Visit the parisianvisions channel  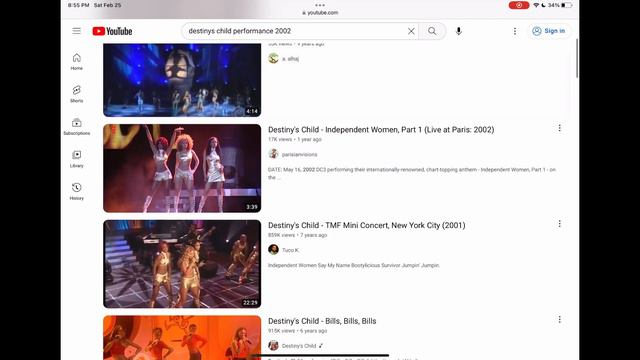(x=299, y=154)
